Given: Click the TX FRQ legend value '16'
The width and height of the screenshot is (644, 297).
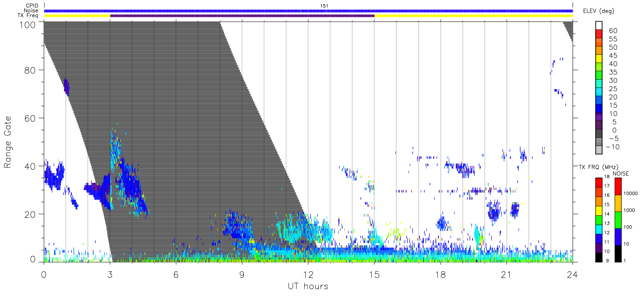Looking at the screenshot, I should pyautogui.click(x=607, y=195).
